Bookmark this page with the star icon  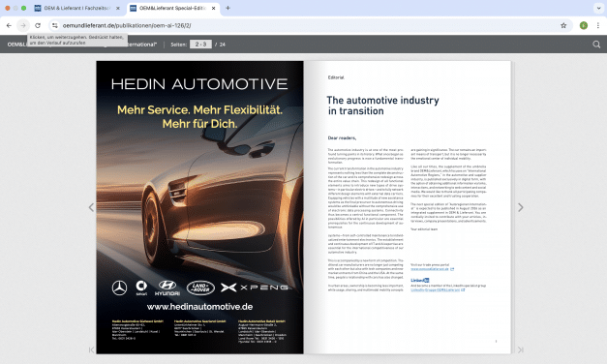[x=563, y=25]
